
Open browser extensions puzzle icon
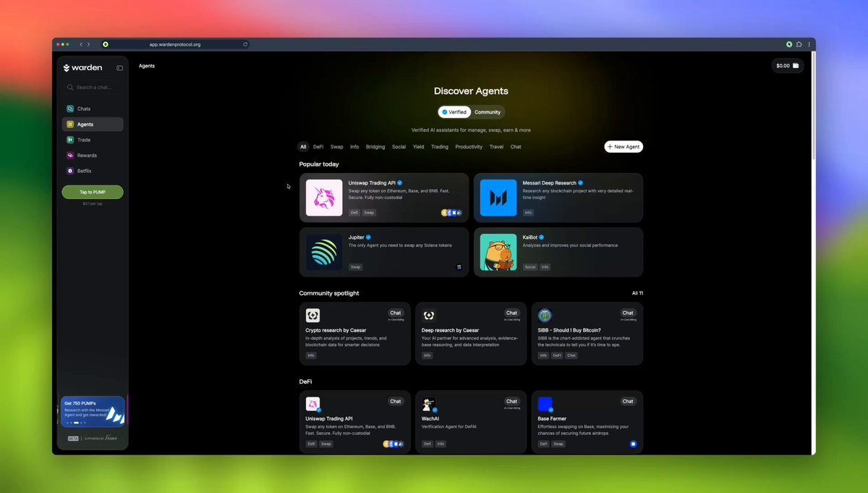click(799, 44)
